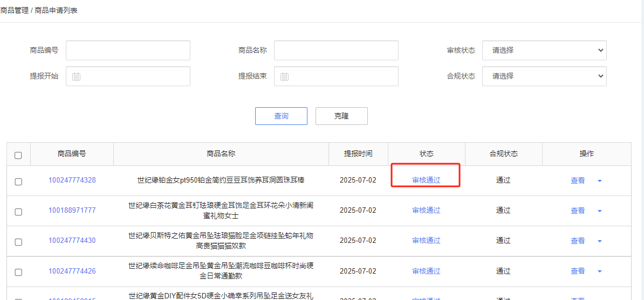This screenshot has width=644, height=300.
Task: Open product number link 100247774328
Action: (72, 180)
